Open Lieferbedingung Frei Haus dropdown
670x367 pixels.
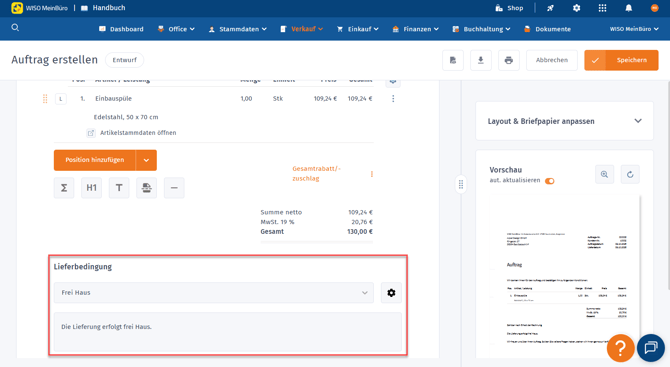214,293
